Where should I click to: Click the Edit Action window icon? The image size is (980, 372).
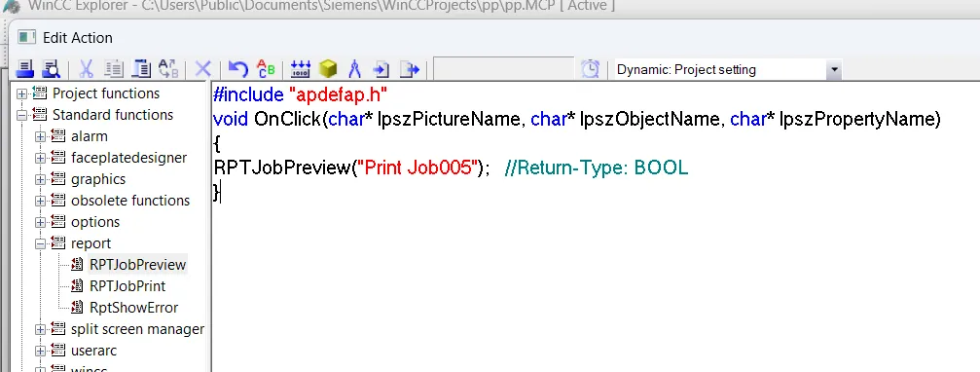27,38
